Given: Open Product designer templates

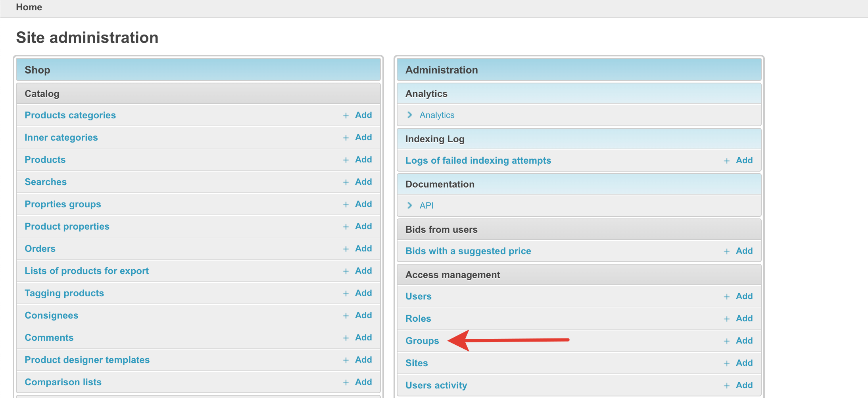Looking at the screenshot, I should coord(87,360).
